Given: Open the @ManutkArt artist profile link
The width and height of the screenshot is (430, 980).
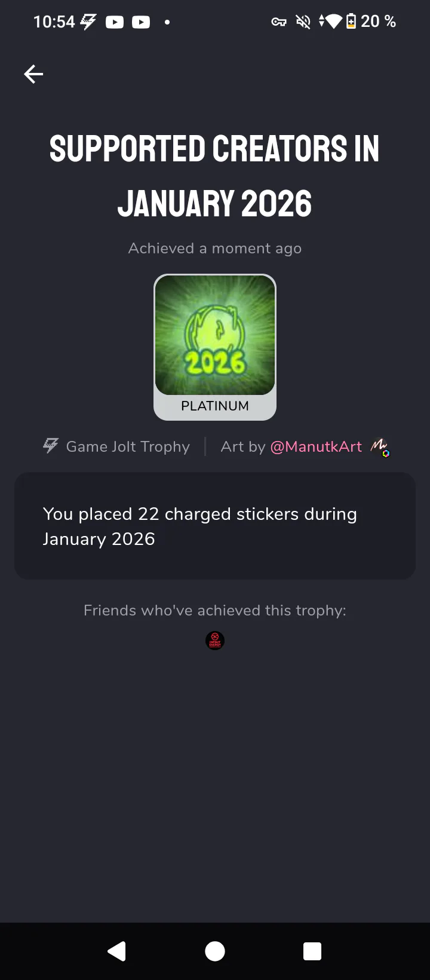Looking at the screenshot, I should click(316, 446).
